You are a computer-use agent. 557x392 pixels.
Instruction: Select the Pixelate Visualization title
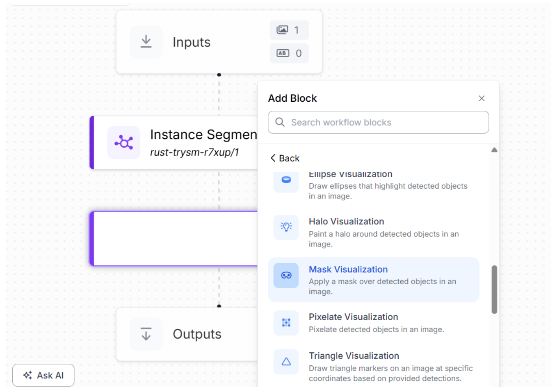click(353, 317)
